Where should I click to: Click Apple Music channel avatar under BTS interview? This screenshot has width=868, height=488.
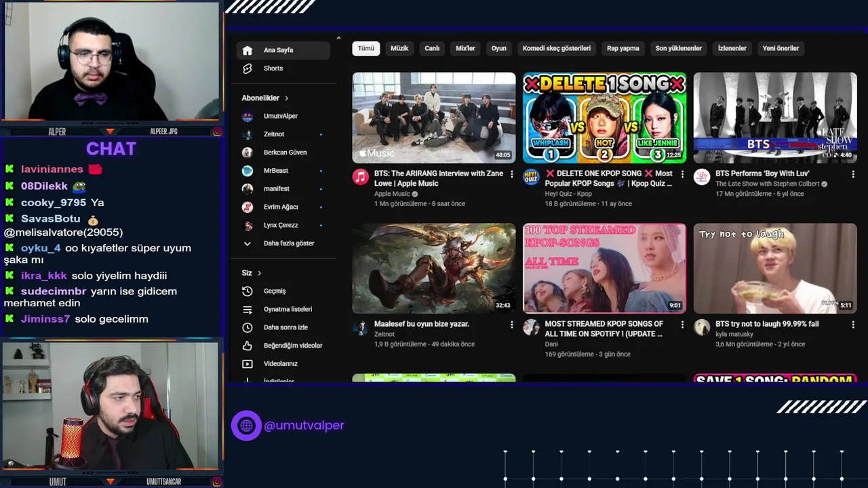click(x=361, y=178)
